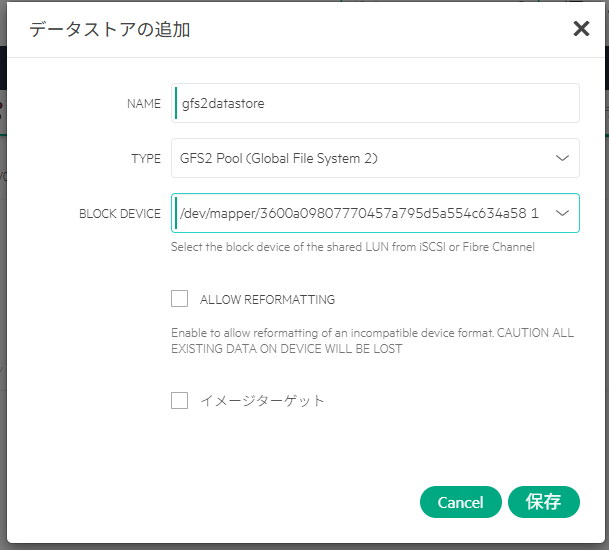Tick the イメージターゲット checkbox
This screenshot has height=550, width=609.
click(180, 400)
